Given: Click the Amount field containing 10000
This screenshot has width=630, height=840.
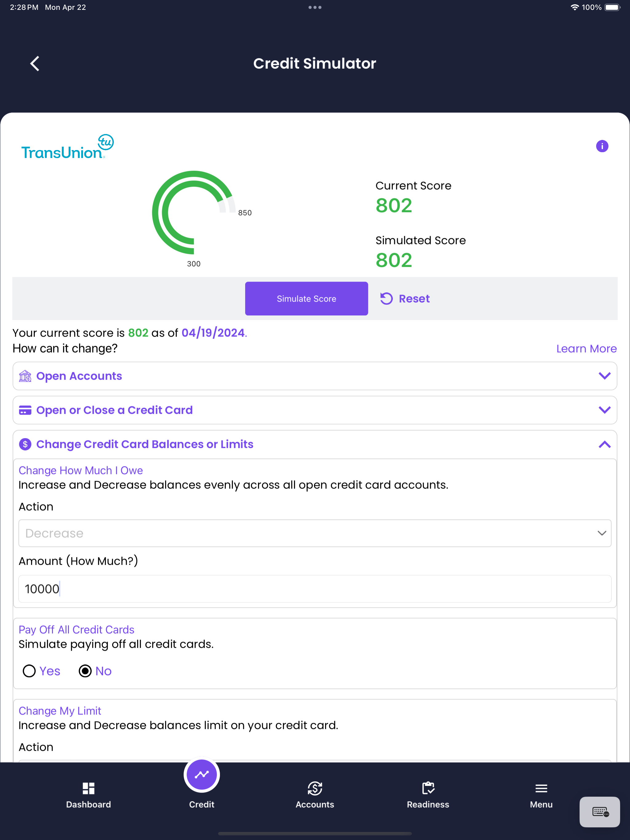Looking at the screenshot, I should (x=315, y=588).
